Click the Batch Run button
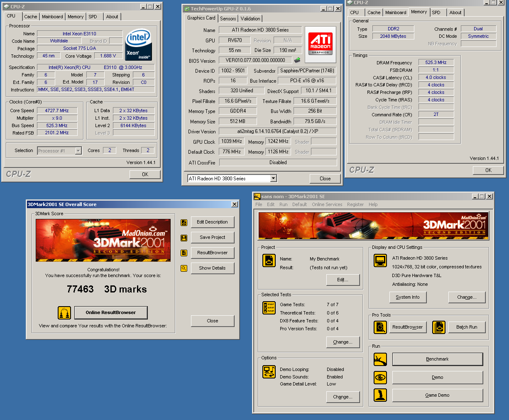The width and height of the screenshot is (509, 420). 467,327
